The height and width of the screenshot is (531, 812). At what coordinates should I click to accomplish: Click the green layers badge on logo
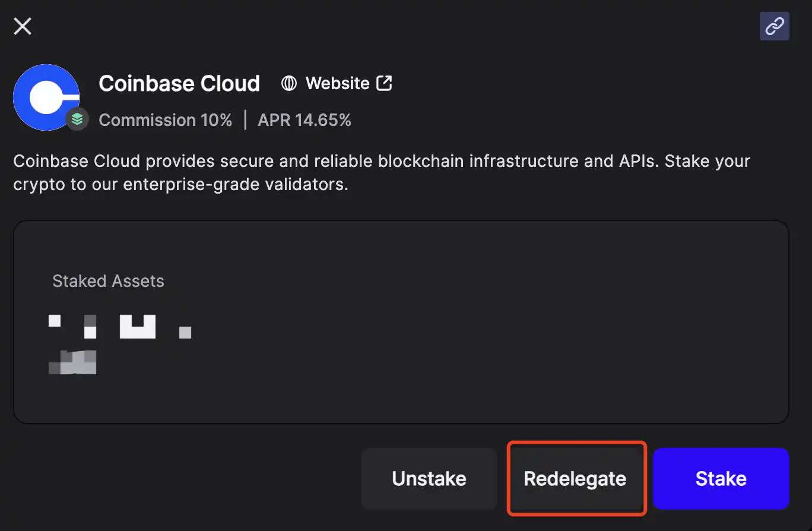point(77,119)
